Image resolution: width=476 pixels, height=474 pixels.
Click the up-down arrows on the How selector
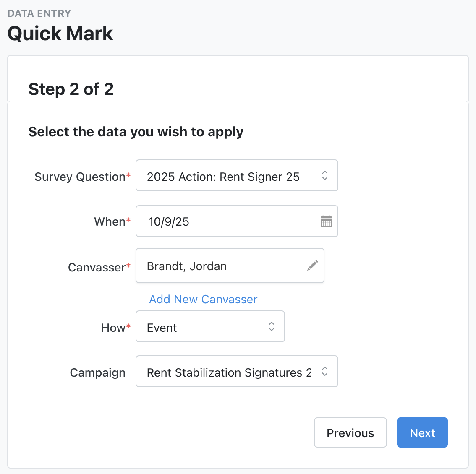coord(272,326)
